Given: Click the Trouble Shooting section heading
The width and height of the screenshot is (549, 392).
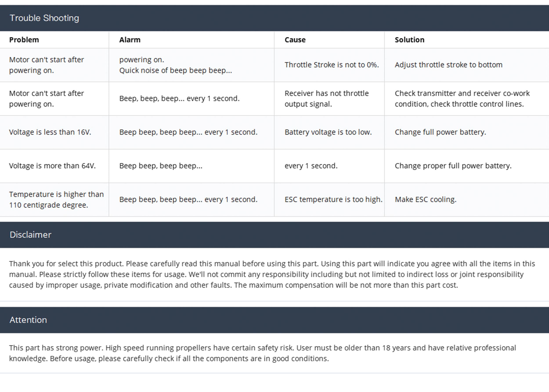Looking at the screenshot, I should [x=44, y=18].
